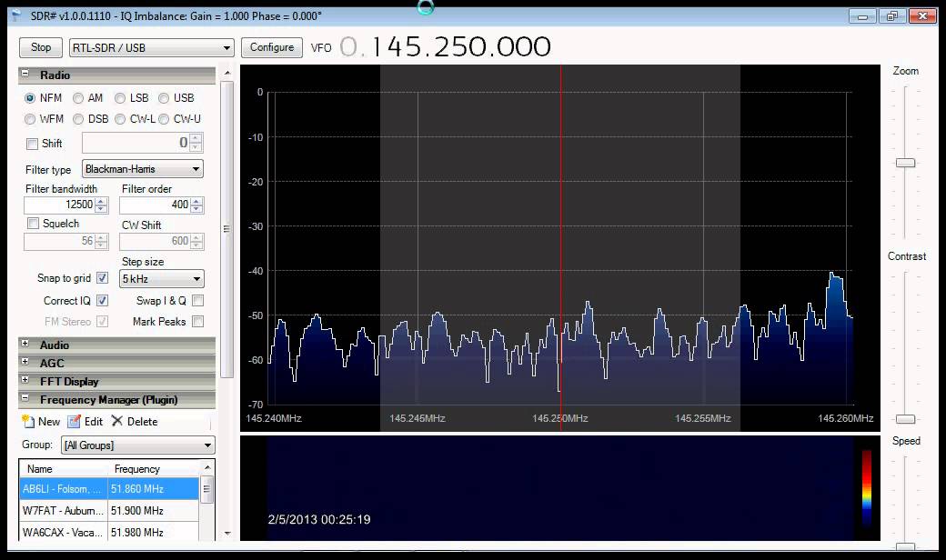946x560 pixels.
Task: Select DSB demodulation mode
Action: pyautogui.click(x=78, y=119)
